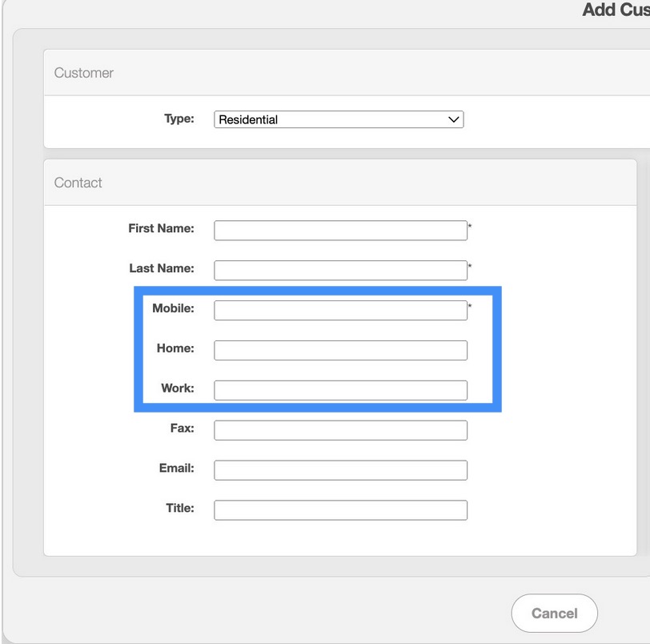Click the Type label text
Screen dimensions: 650x644
(x=179, y=119)
